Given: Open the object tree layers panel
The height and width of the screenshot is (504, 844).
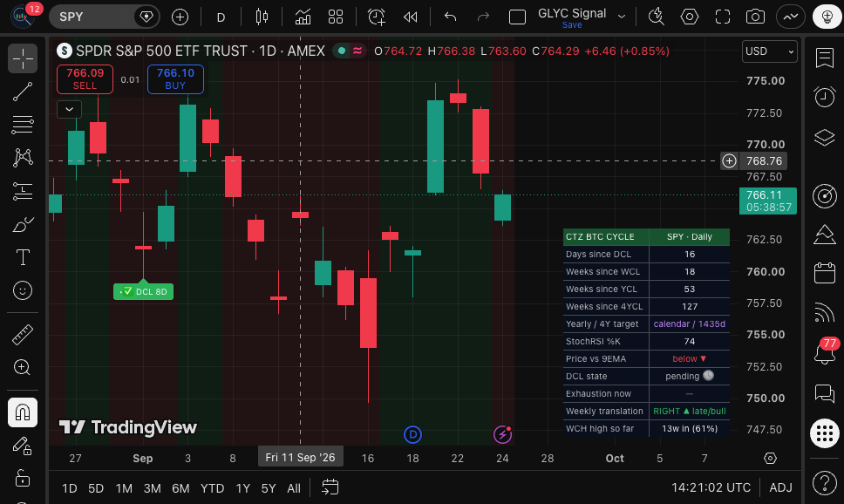Looking at the screenshot, I should tap(825, 137).
